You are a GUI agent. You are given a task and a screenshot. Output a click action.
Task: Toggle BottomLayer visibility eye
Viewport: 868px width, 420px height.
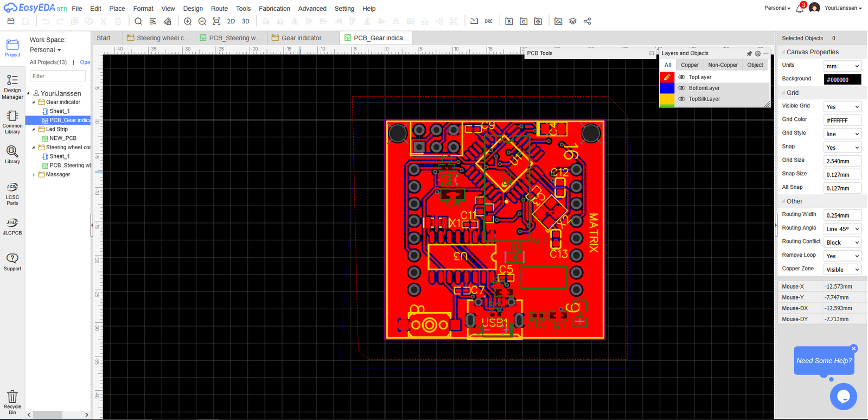[x=682, y=88]
